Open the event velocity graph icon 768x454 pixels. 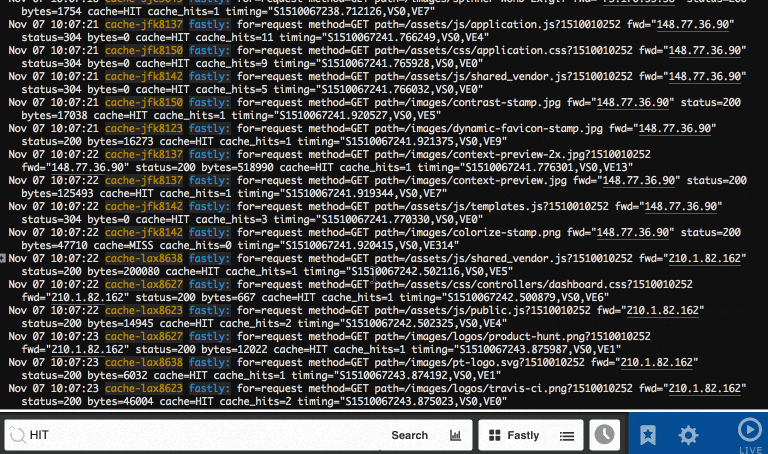tap(456, 435)
